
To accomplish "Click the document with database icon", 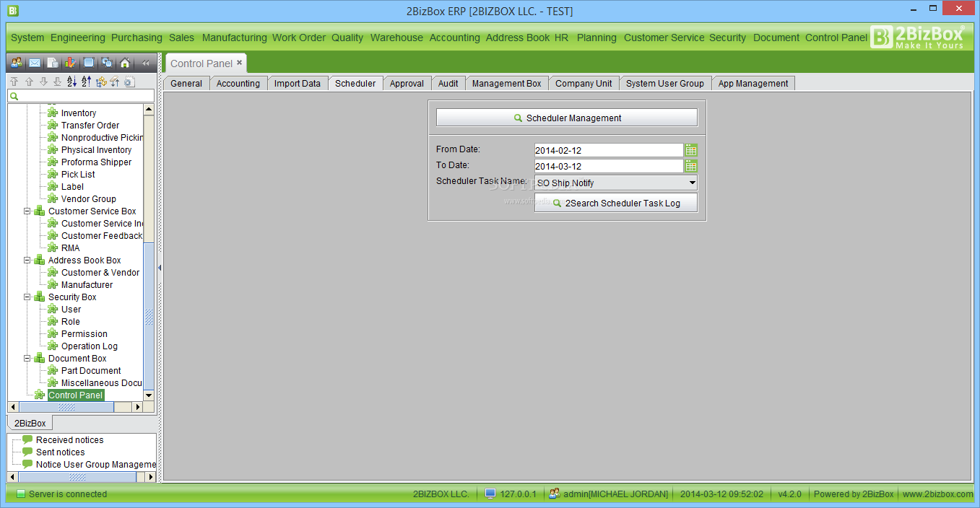I will [53, 63].
